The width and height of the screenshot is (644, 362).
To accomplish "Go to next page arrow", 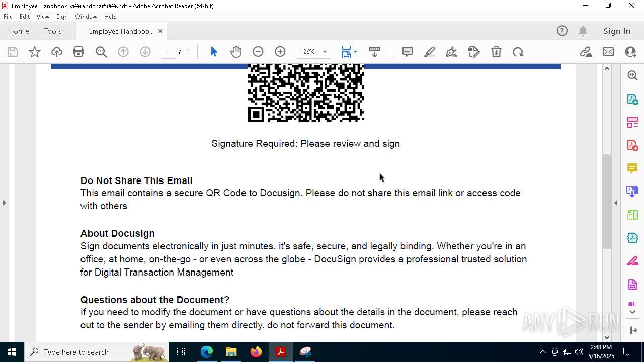I will [145, 52].
